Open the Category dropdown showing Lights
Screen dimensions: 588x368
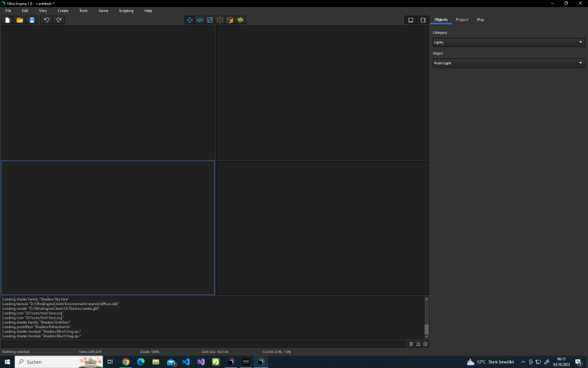coord(509,42)
